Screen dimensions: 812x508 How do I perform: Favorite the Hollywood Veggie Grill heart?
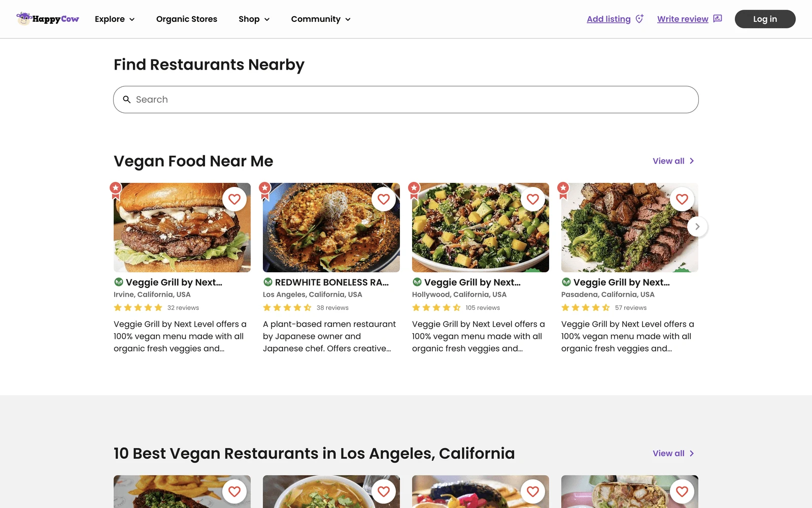click(533, 199)
